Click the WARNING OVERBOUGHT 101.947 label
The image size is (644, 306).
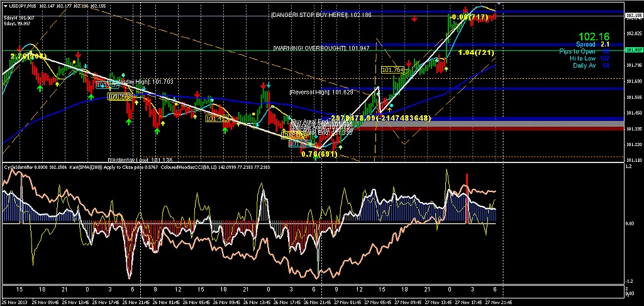click(321, 48)
